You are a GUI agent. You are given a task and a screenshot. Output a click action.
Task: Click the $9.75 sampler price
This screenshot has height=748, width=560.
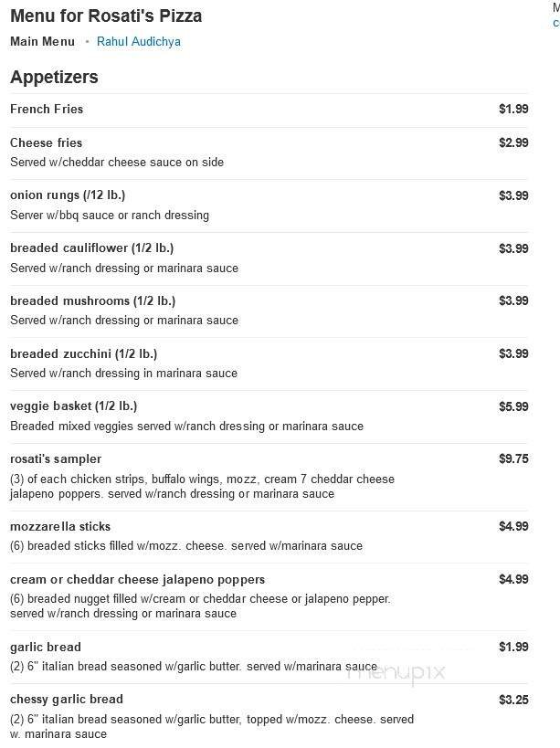(x=514, y=458)
